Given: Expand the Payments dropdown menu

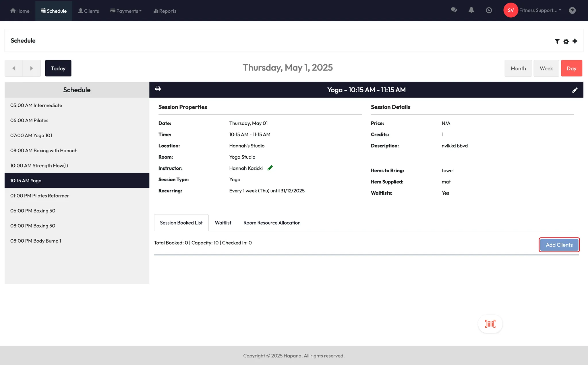Looking at the screenshot, I should 126,11.
